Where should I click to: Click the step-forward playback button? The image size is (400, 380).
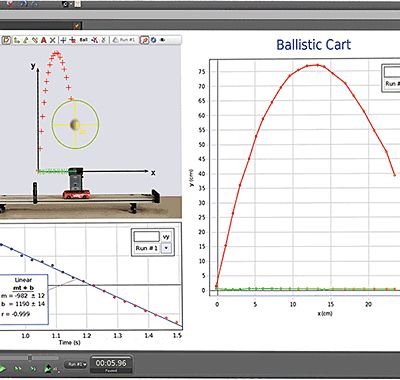[33, 369]
